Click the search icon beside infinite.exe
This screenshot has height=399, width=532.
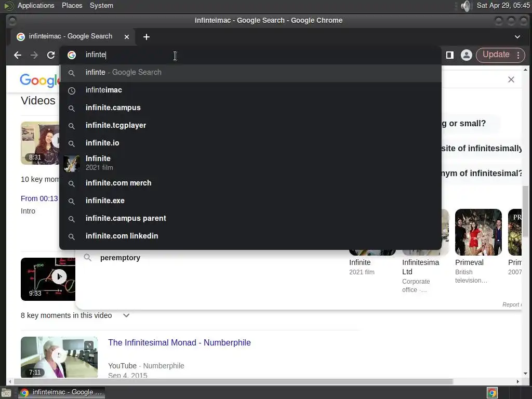pos(72,201)
